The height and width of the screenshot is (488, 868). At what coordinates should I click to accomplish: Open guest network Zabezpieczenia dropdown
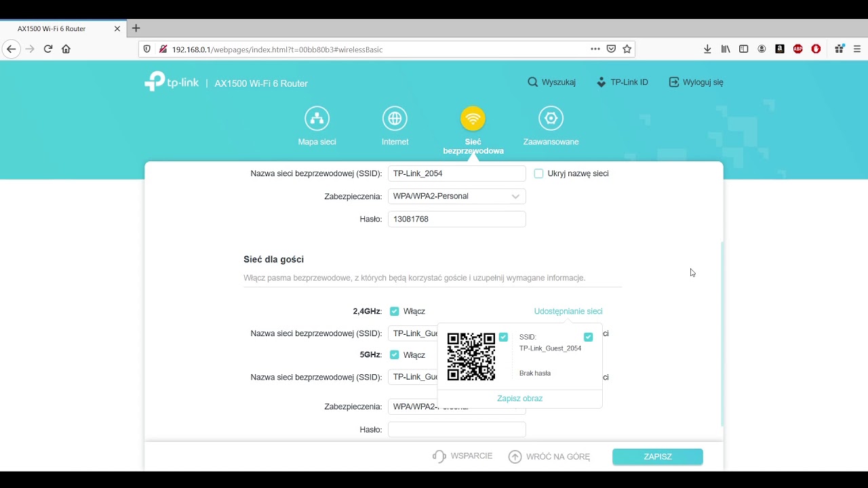click(x=456, y=407)
